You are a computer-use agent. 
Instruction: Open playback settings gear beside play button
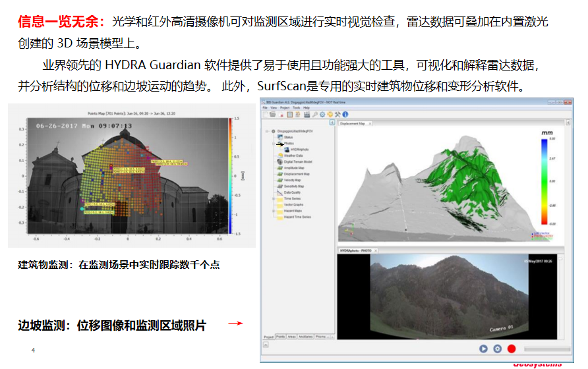click(498, 349)
